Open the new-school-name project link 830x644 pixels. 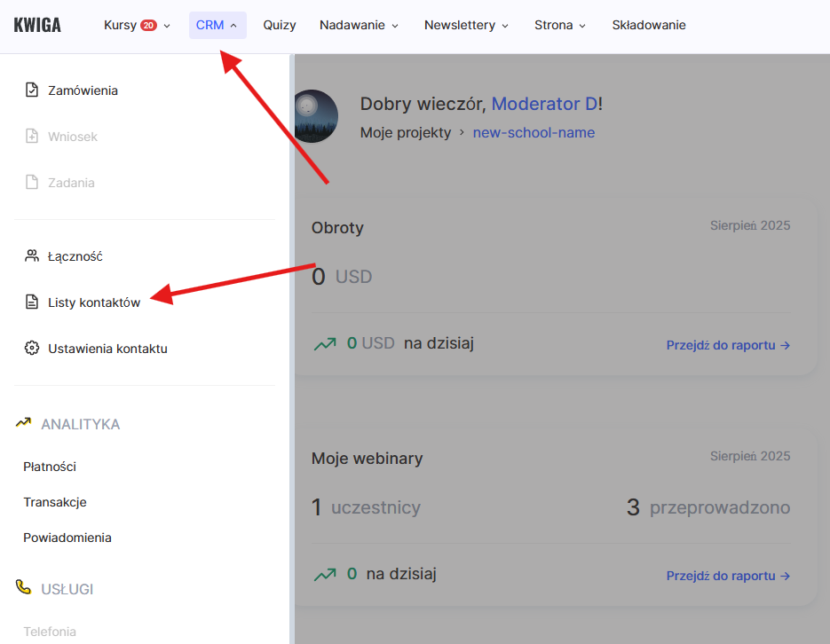(x=534, y=133)
